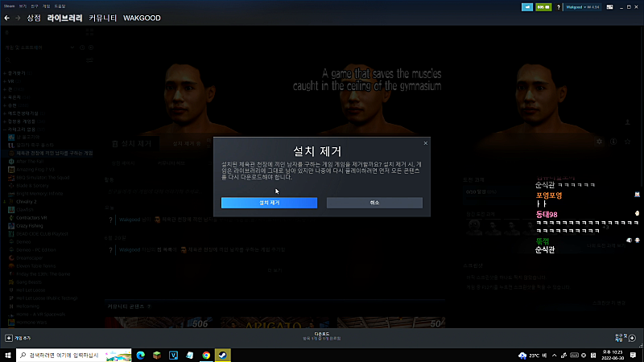Select Contractors VR in the game list

pyautogui.click(x=31, y=218)
